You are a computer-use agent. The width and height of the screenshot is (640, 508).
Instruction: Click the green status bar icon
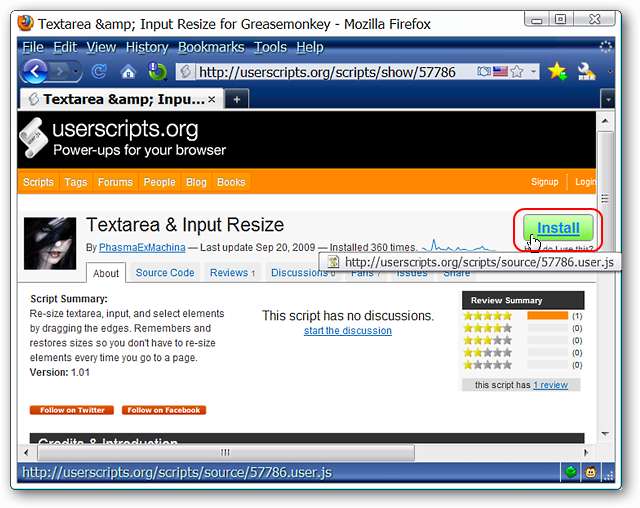[571, 472]
